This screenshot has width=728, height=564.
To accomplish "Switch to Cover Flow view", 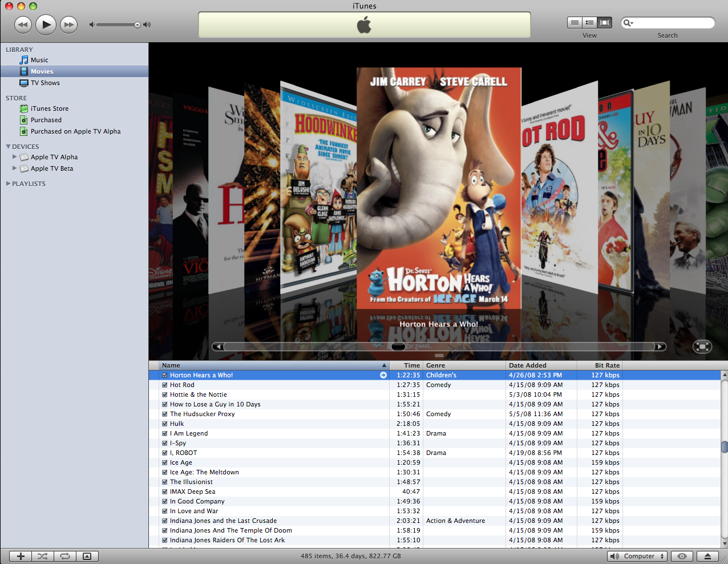I will (604, 22).
